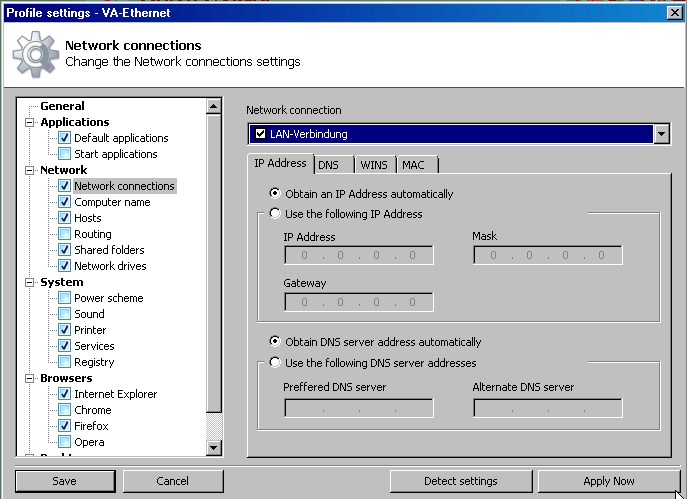Click the Alternate DNS server field
The height and width of the screenshot is (499, 687).
coord(548,408)
